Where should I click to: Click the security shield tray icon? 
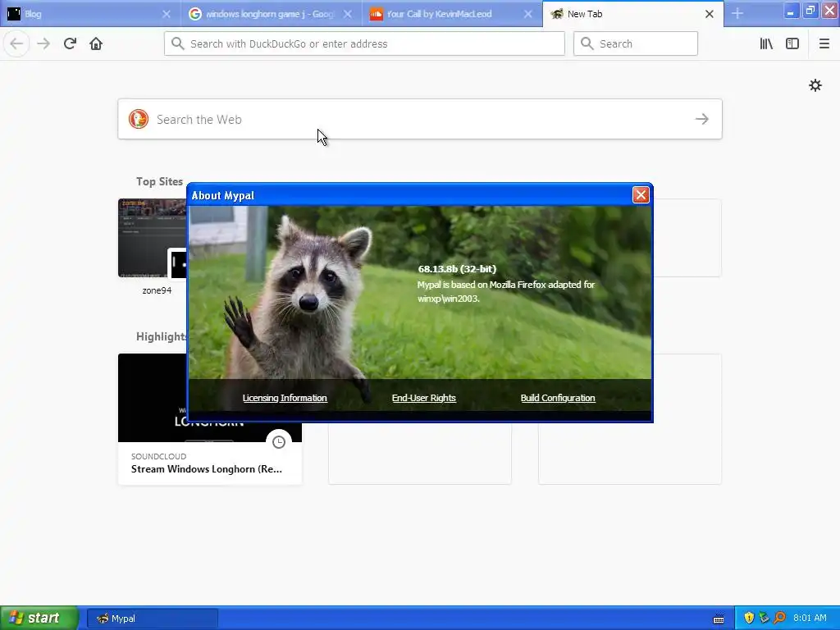coord(749,618)
